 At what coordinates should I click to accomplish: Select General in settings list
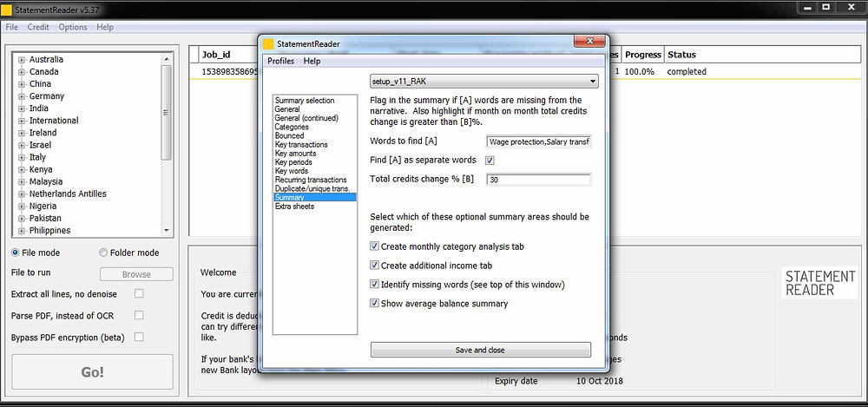(x=287, y=109)
